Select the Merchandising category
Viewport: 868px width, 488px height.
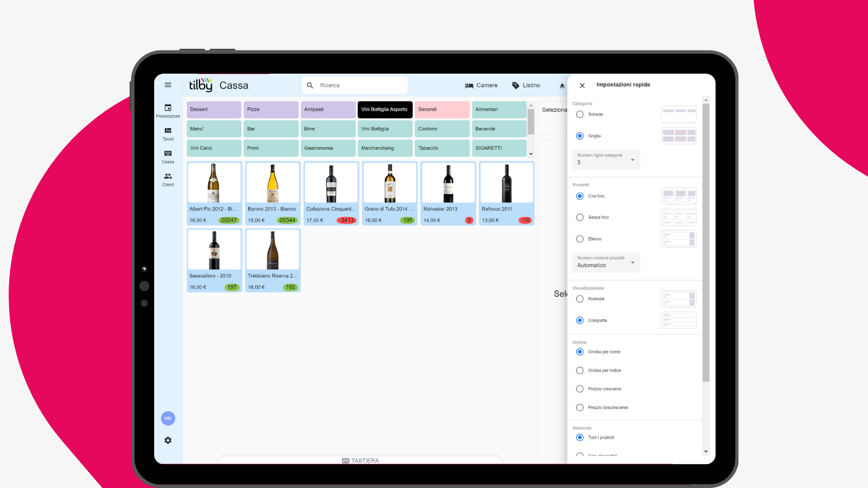point(385,148)
